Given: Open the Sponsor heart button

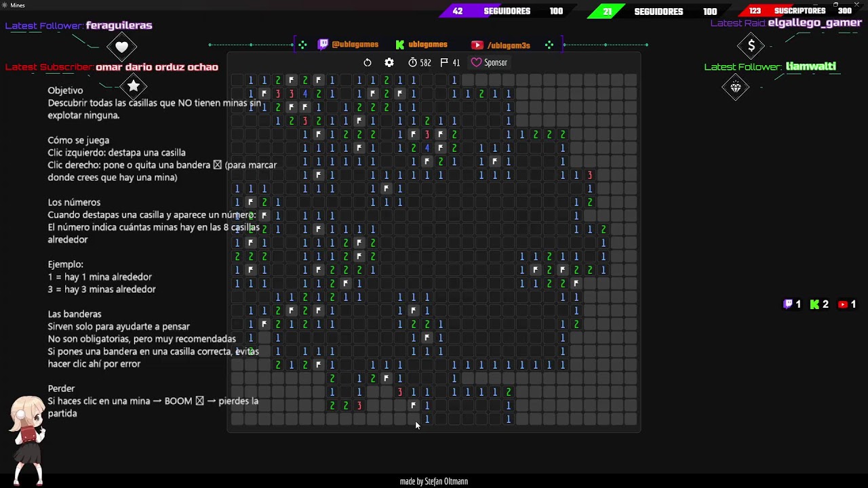Looking at the screenshot, I should coord(489,62).
